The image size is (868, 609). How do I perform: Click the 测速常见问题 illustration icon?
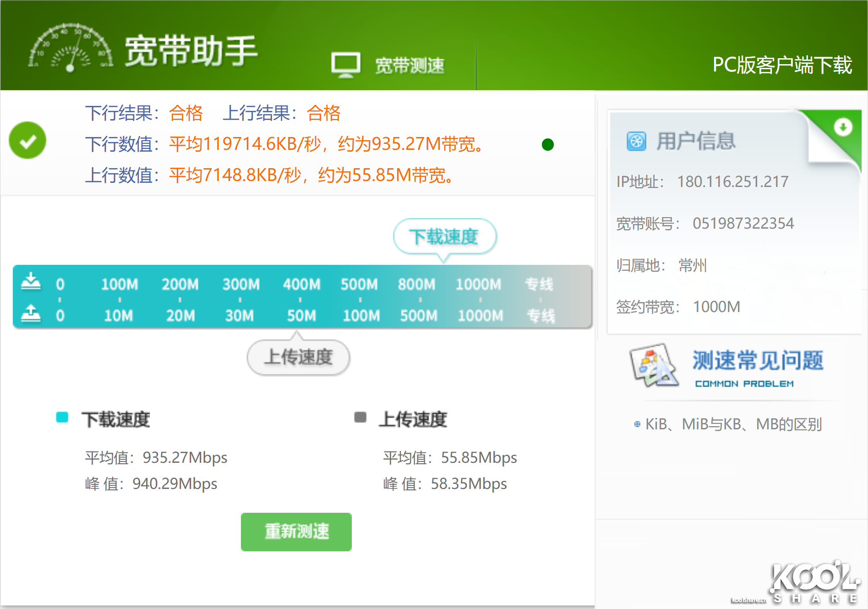pyautogui.click(x=654, y=366)
